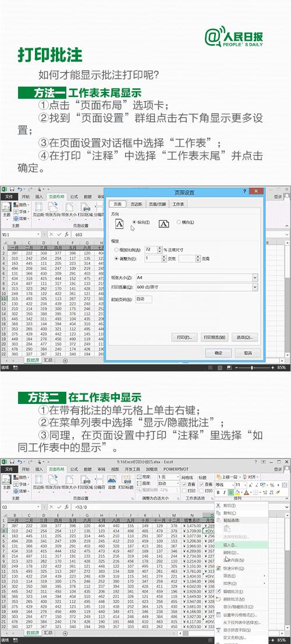Click 打印区域 icon in Excel behind 页面设置 dialog
The image size is (291, 644).
point(85,206)
